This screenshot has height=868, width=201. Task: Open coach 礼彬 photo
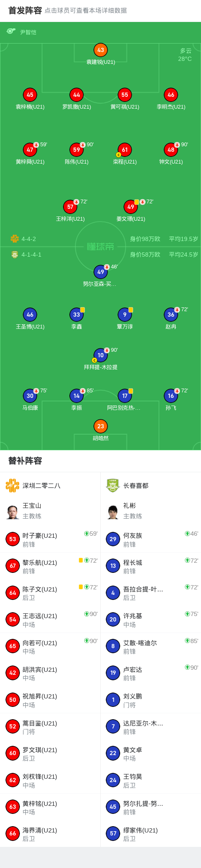tap(113, 512)
